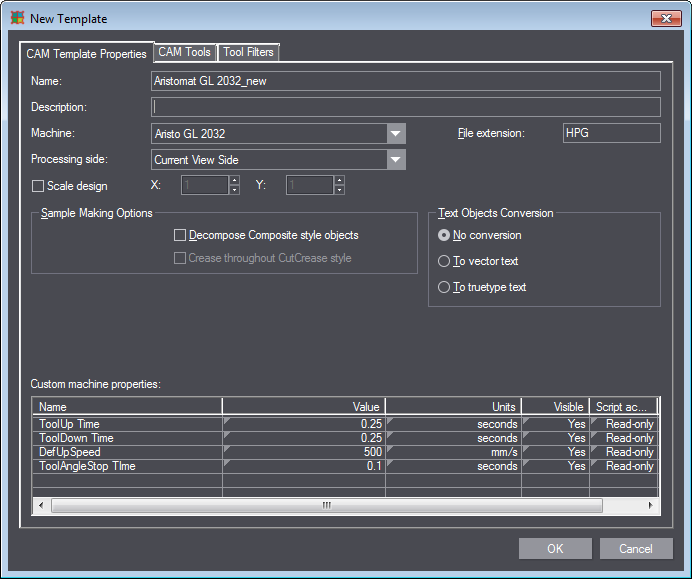The width and height of the screenshot is (692, 579).
Task: Click the X scale up spinner arrow
Action: 234,180
